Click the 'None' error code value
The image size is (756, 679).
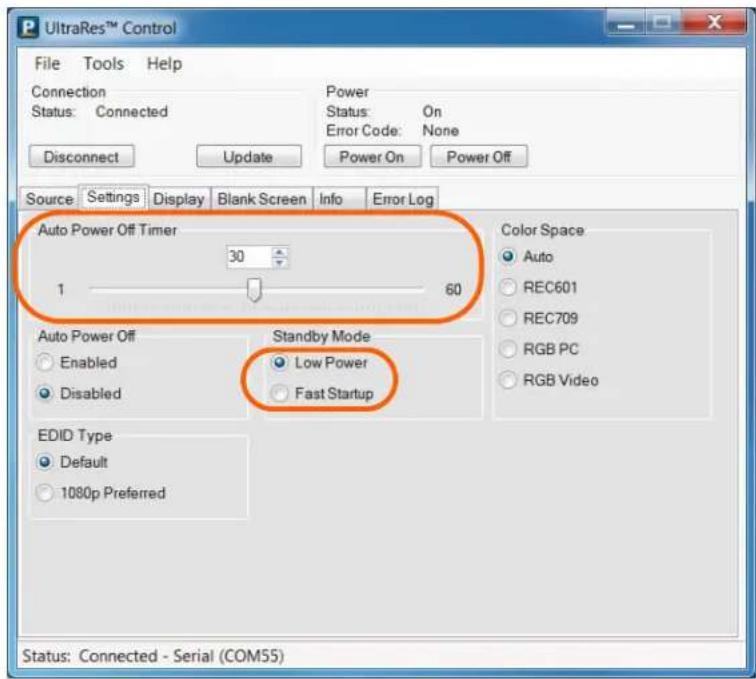point(441,131)
